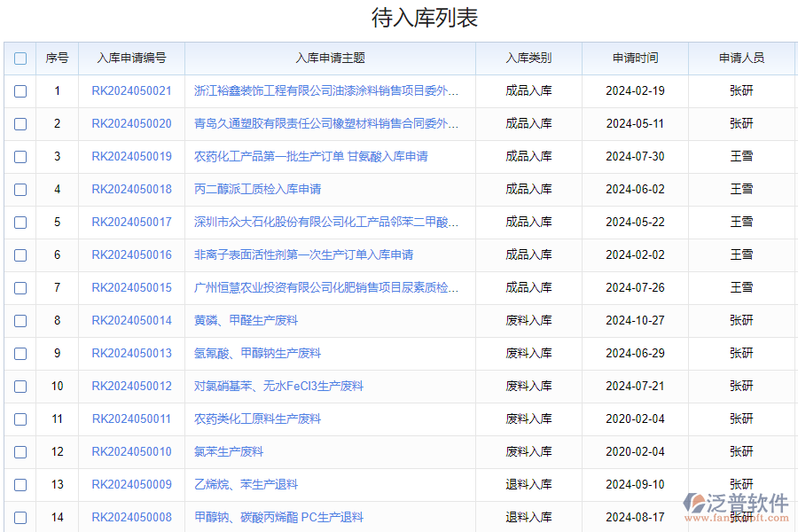Viewport: 798px width, 532px height.
Task: Open application RK2024050016
Action: tap(130, 254)
